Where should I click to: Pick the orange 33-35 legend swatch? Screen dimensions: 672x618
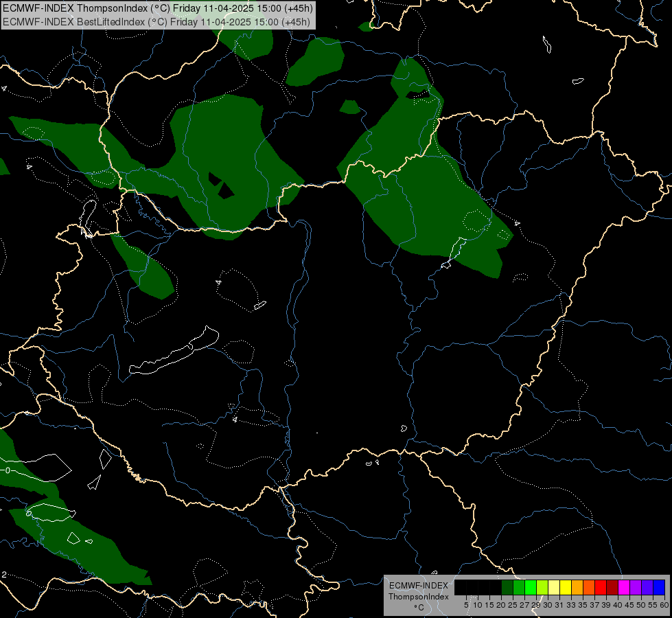577,587
